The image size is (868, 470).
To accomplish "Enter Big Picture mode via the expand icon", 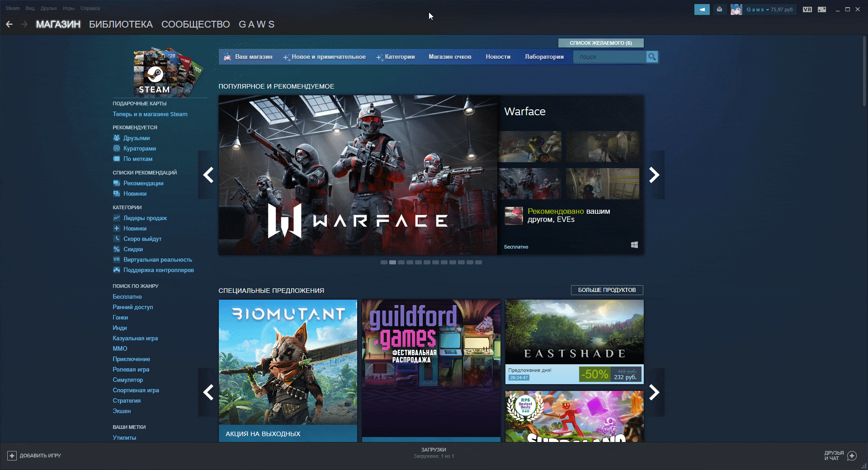I will [x=821, y=9].
